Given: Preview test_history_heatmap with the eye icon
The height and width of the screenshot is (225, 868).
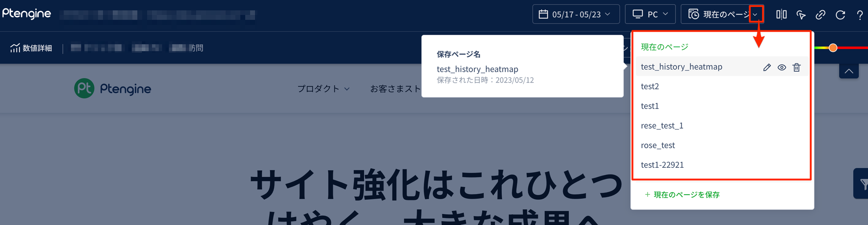Looking at the screenshot, I should click(x=782, y=67).
